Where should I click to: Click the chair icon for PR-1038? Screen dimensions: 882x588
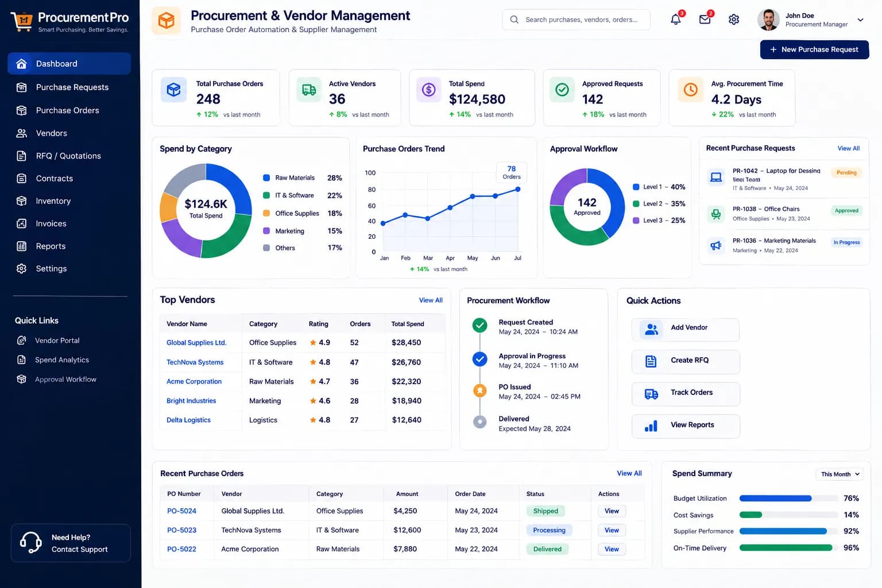716,214
